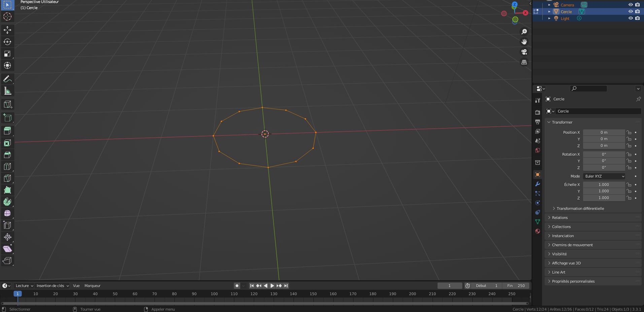Click the Position X value field

click(604, 132)
